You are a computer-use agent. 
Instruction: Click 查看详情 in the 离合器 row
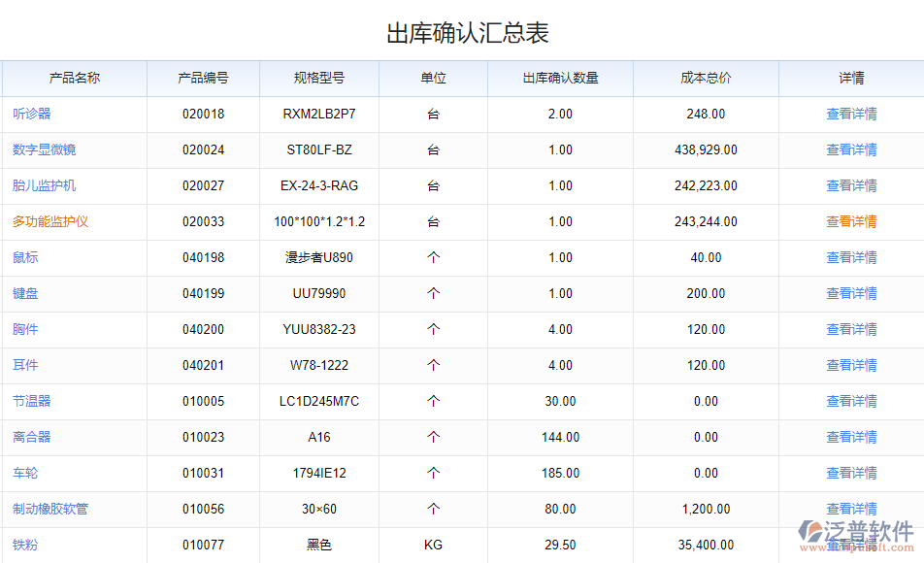851,437
